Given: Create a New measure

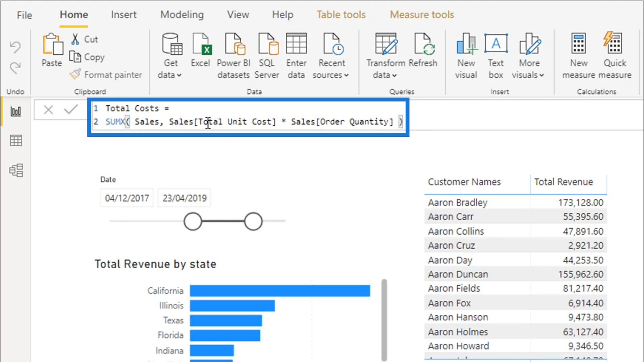Looking at the screenshot, I should [579, 56].
